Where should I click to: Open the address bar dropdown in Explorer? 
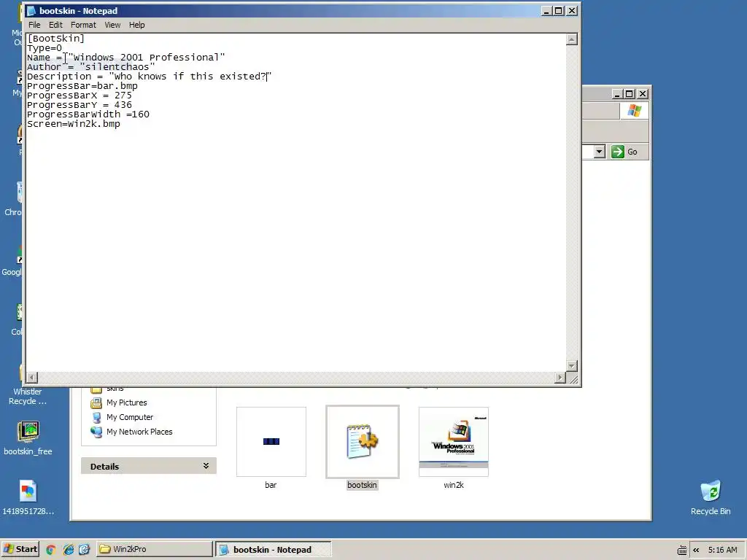click(x=600, y=152)
